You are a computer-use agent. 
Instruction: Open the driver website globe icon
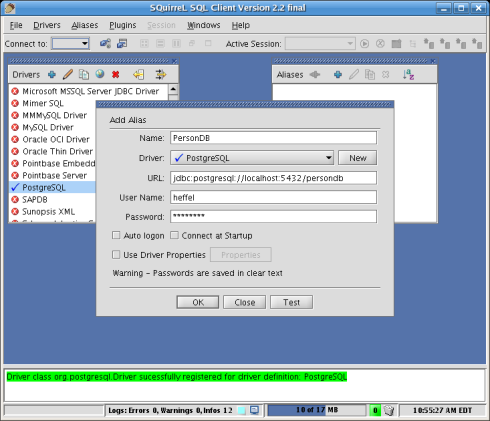point(100,74)
